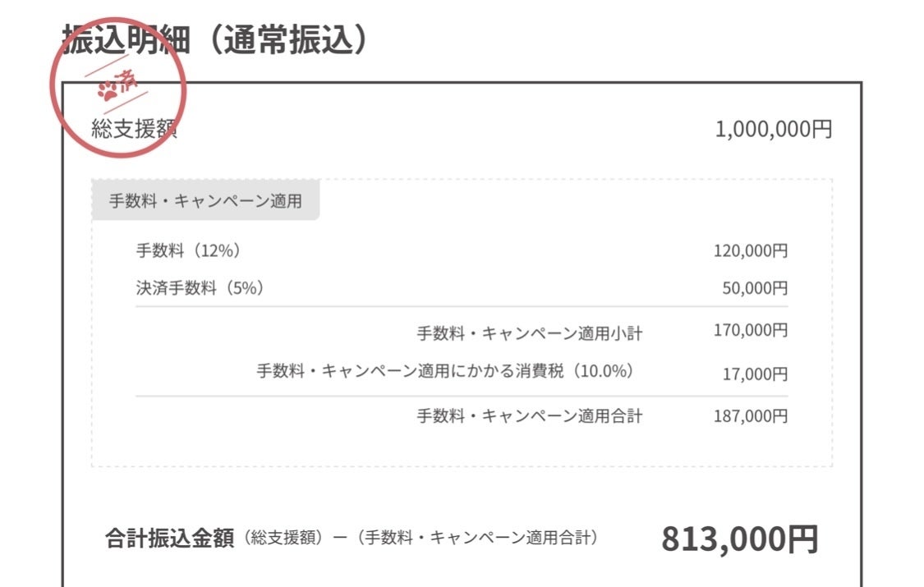Select the 手数料・キャンペーン適用 section tab
Screen dimensions: 924x587
[x=205, y=201]
